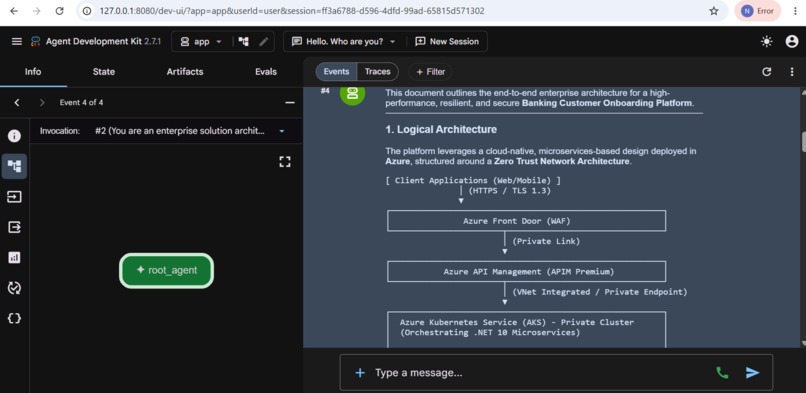Open the hamburger side menu
Screen dimensions: 806x393
(17, 42)
